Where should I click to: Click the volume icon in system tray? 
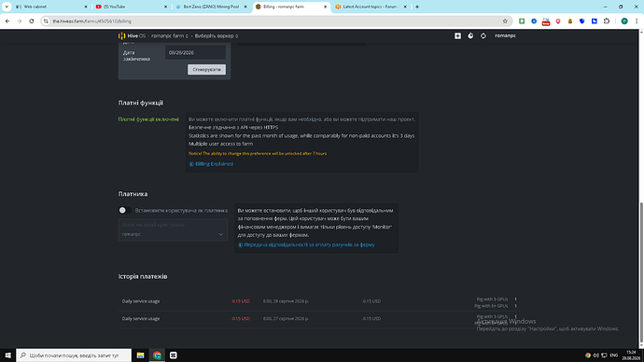(x=596, y=355)
